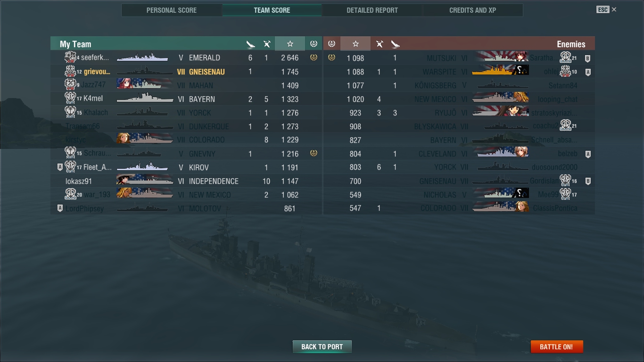Sort My Team by planes shot down icon

click(x=266, y=44)
